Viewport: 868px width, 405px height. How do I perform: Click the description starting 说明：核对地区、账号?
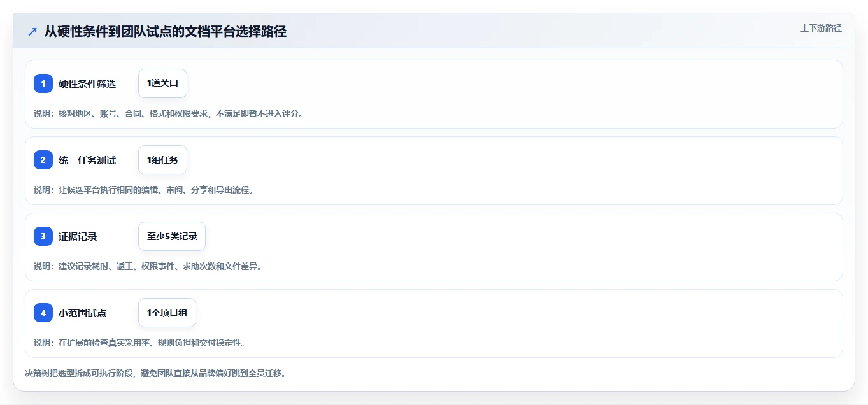[169, 113]
